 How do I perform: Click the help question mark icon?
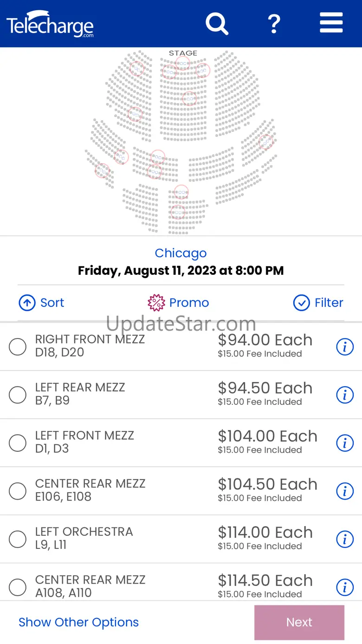click(x=274, y=23)
